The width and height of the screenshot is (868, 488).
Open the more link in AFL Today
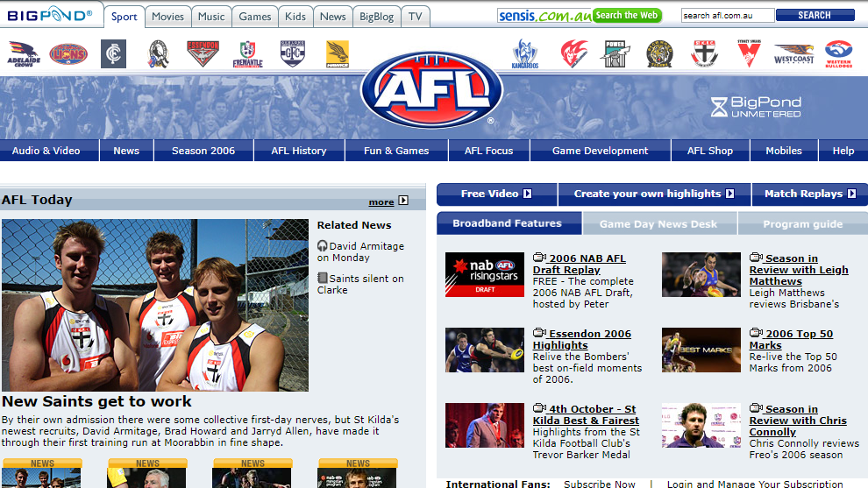coord(381,202)
